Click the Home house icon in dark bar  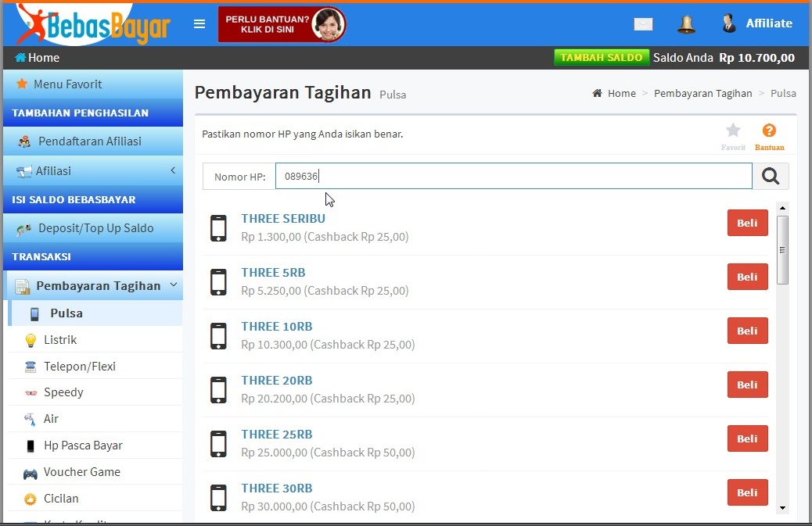point(20,57)
